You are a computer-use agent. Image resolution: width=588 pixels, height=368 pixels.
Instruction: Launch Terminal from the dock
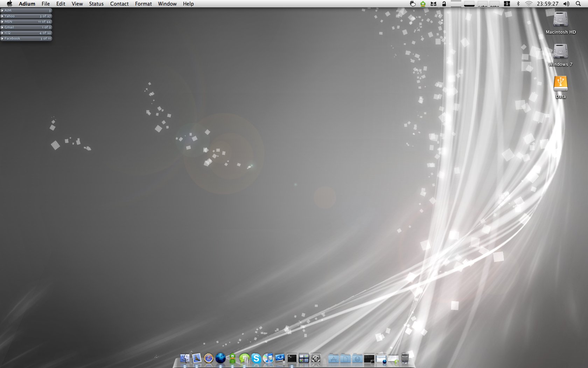pos(292,358)
